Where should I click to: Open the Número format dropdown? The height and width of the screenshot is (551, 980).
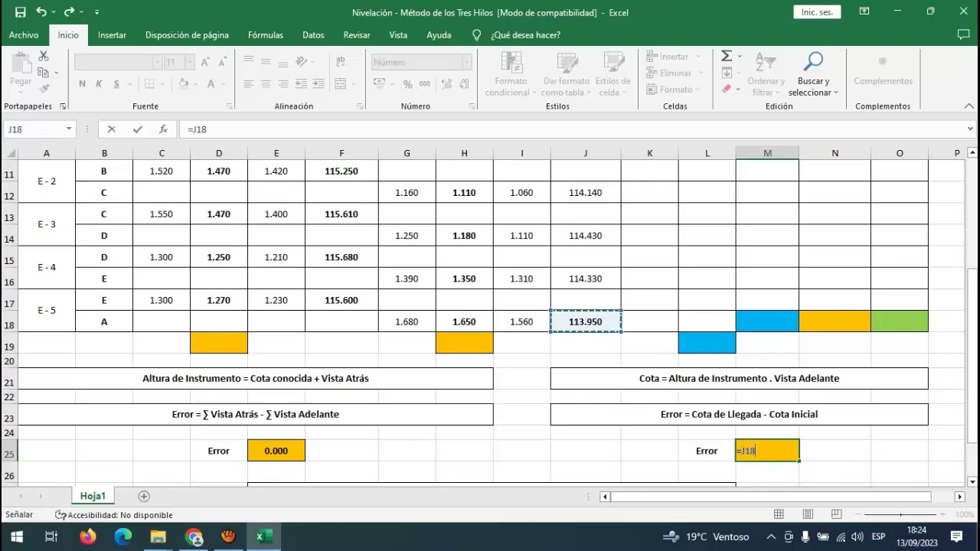click(466, 62)
